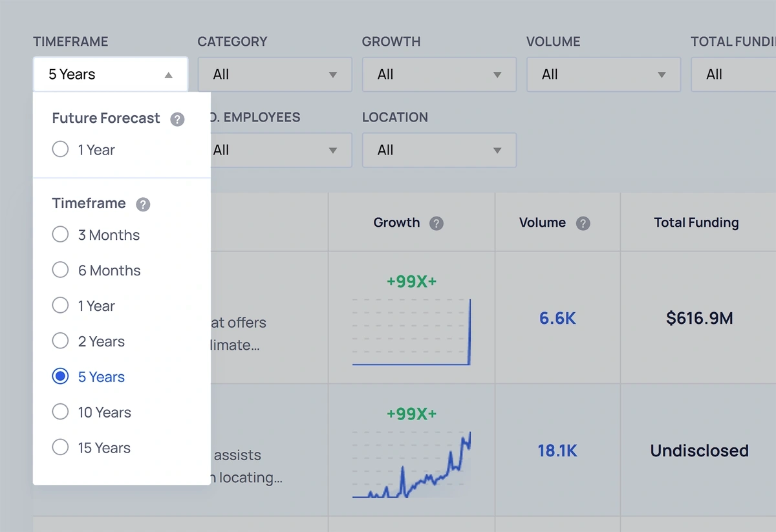Open the Future Forecast help icon
The image size is (776, 532).
(x=177, y=119)
